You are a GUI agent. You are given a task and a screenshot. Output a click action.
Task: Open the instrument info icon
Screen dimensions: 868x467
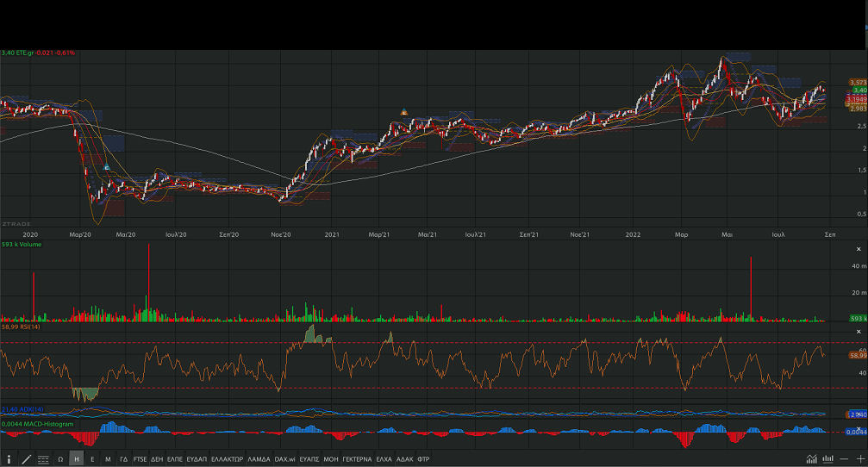pos(9,459)
